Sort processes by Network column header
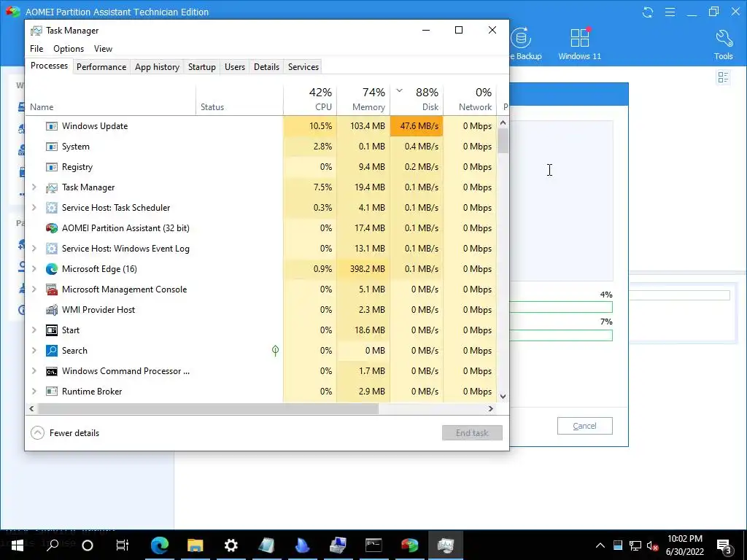Image resolution: width=747 pixels, height=560 pixels. click(471, 99)
